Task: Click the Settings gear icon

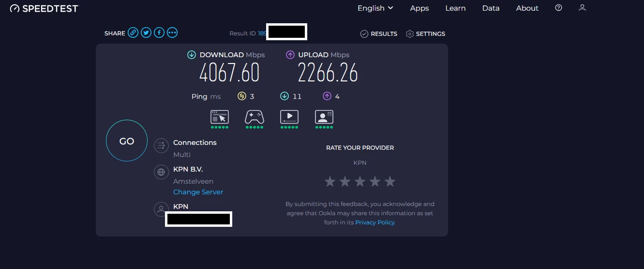Action: pos(410,33)
